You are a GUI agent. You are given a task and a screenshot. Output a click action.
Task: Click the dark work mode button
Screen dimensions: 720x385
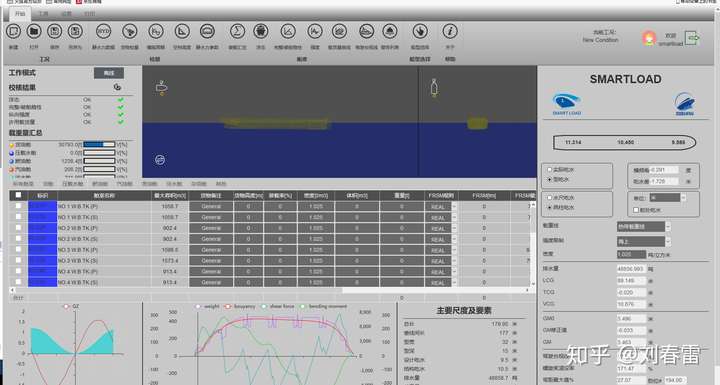(x=109, y=73)
